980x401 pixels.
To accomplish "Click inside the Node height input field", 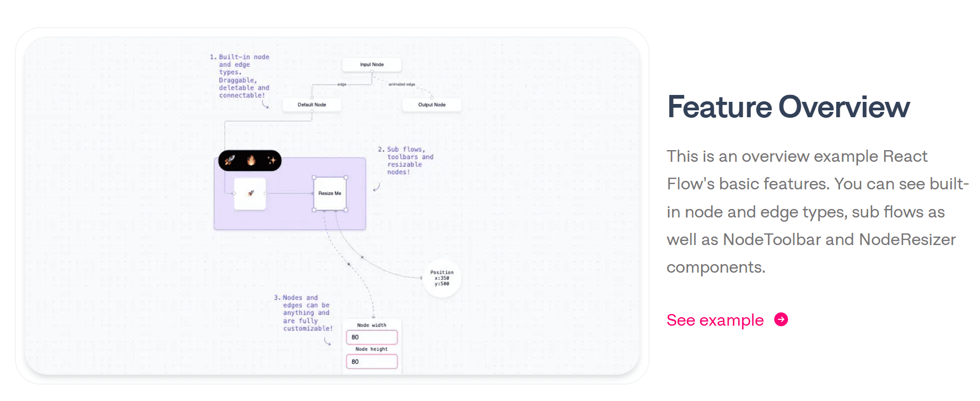I will click(x=372, y=361).
